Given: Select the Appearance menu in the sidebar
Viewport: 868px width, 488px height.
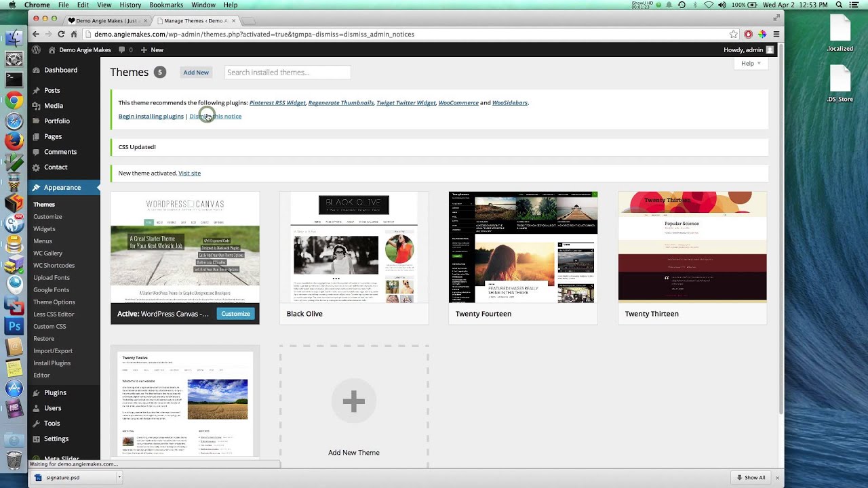Looking at the screenshot, I should pos(62,187).
